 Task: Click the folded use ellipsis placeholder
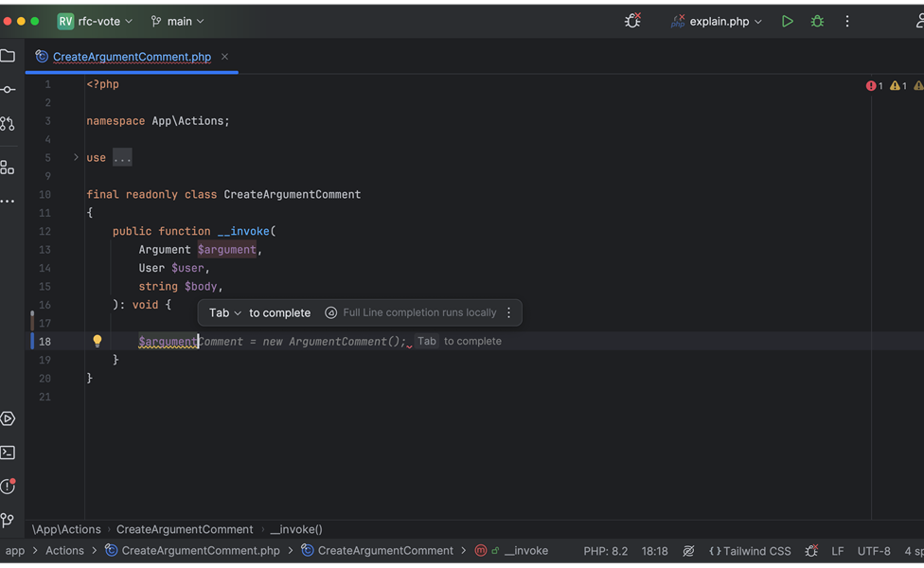122,158
